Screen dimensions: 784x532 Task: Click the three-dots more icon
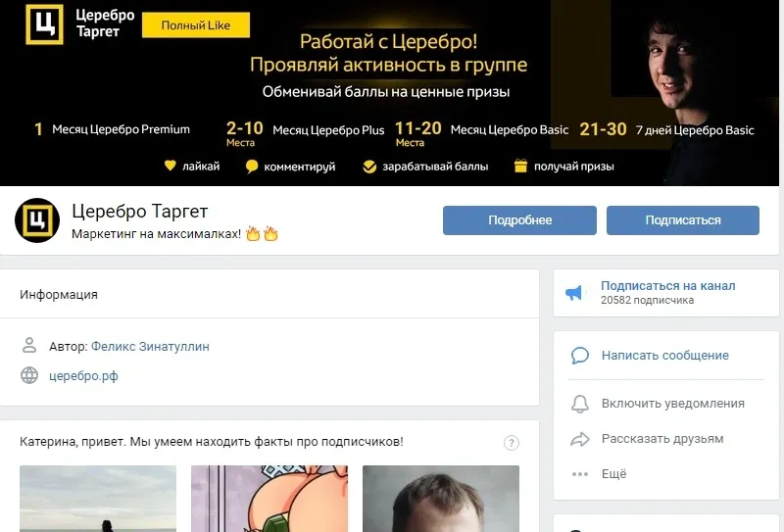pos(580,474)
